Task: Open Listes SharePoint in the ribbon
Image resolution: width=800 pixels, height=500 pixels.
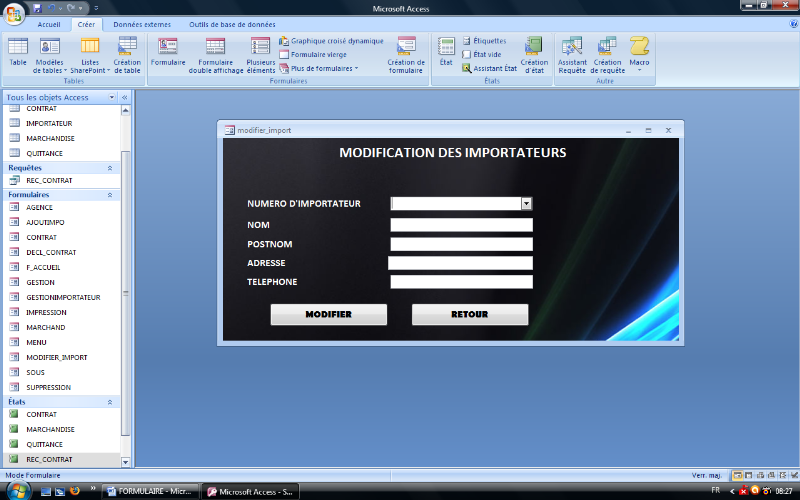Action: click(x=90, y=52)
